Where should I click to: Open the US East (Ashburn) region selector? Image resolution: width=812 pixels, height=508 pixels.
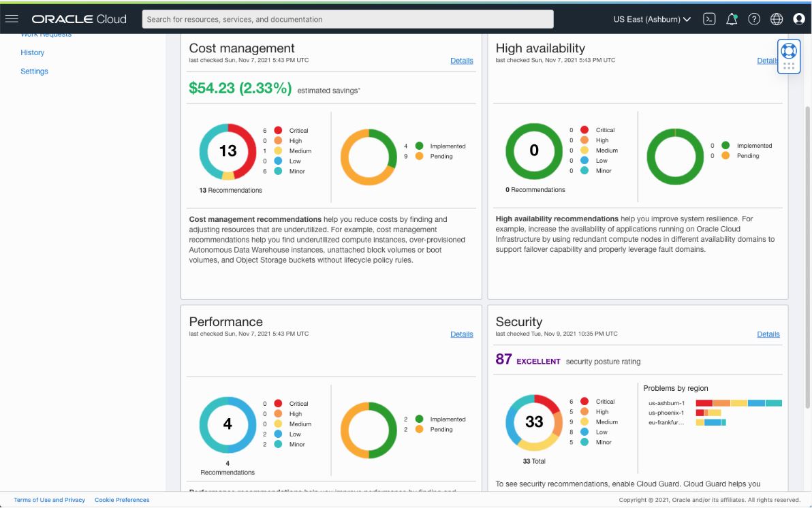pos(652,19)
